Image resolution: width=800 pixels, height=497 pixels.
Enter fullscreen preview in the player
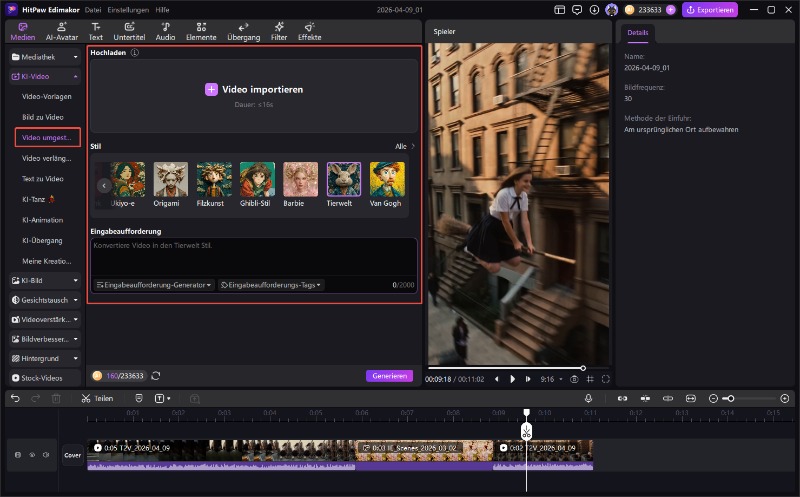click(x=606, y=379)
